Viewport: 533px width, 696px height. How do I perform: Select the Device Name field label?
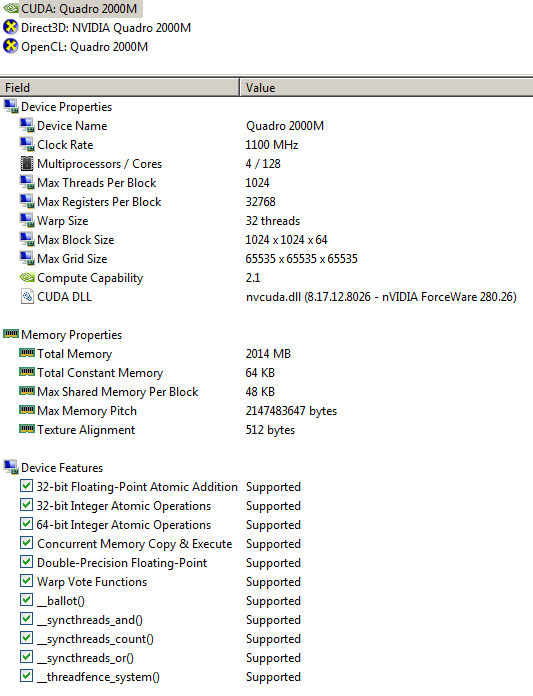(x=72, y=126)
